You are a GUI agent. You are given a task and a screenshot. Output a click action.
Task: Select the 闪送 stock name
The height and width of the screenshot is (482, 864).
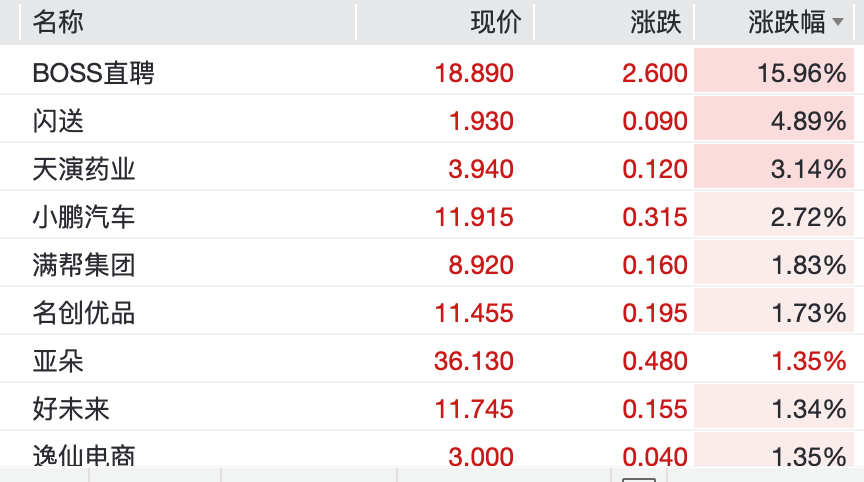click(x=58, y=121)
